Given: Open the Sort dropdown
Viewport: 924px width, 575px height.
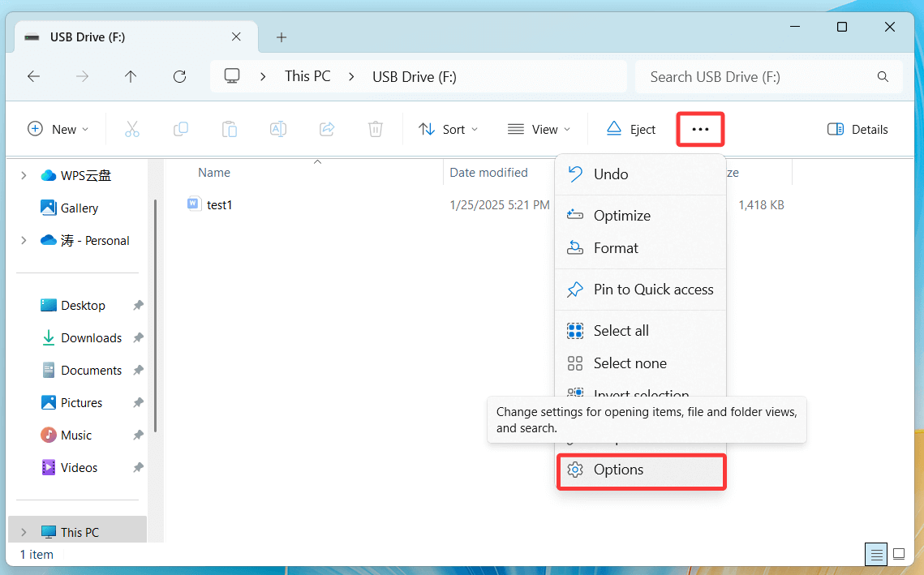Looking at the screenshot, I should click(448, 128).
